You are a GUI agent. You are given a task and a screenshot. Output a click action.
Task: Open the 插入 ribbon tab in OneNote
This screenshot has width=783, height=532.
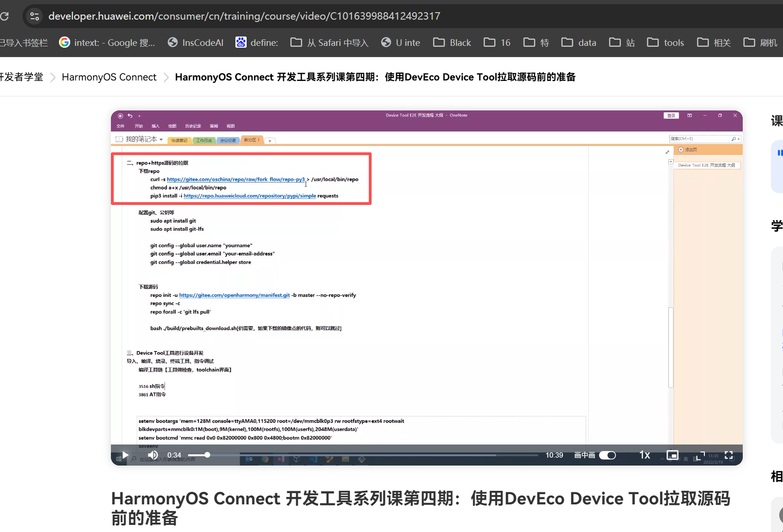[155, 126]
